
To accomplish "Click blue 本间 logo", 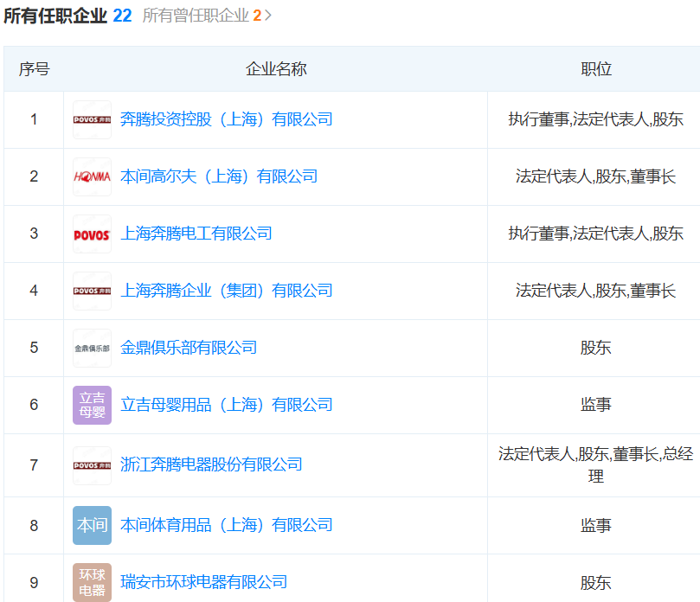I will 92,525.
